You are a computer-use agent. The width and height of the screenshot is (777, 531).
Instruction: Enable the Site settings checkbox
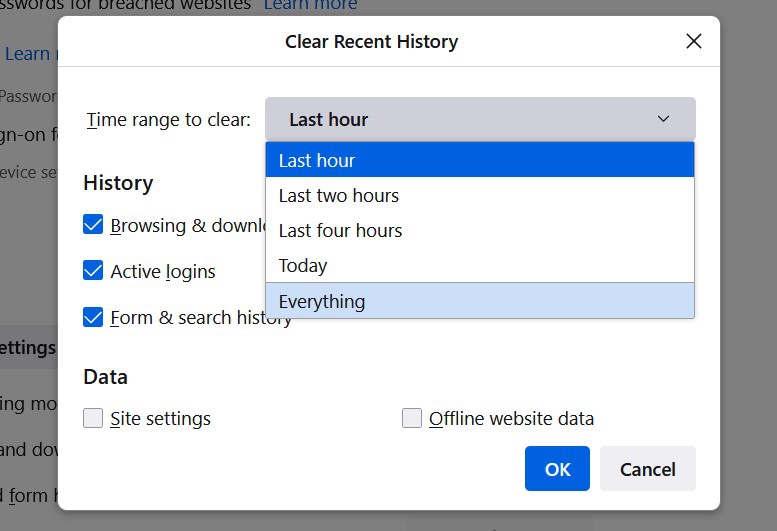click(x=93, y=418)
